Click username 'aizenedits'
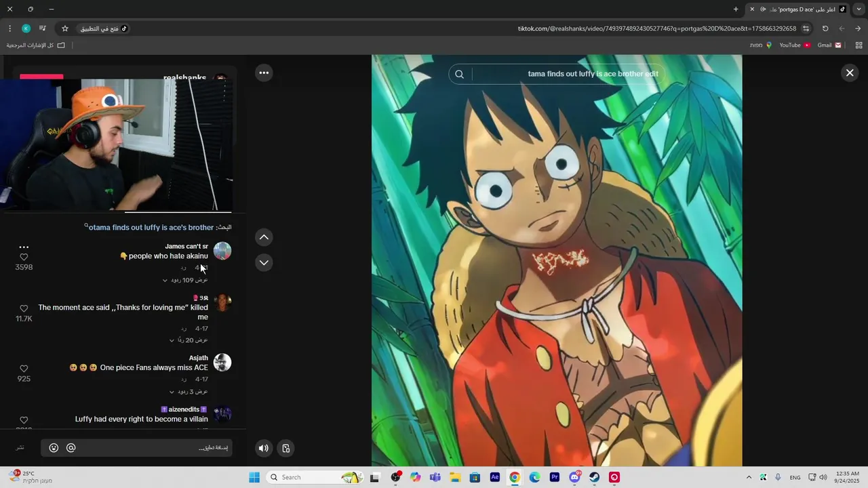Image resolution: width=868 pixels, height=488 pixels. click(x=184, y=409)
